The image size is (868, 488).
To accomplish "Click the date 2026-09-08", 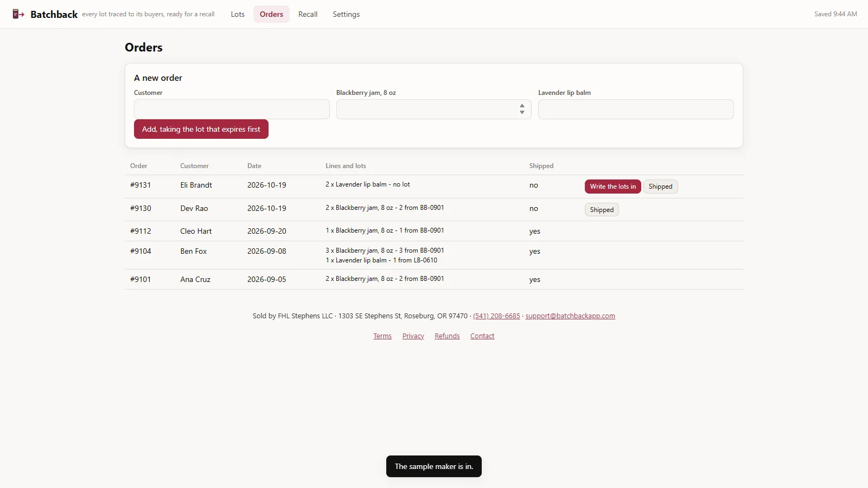I will [266, 251].
